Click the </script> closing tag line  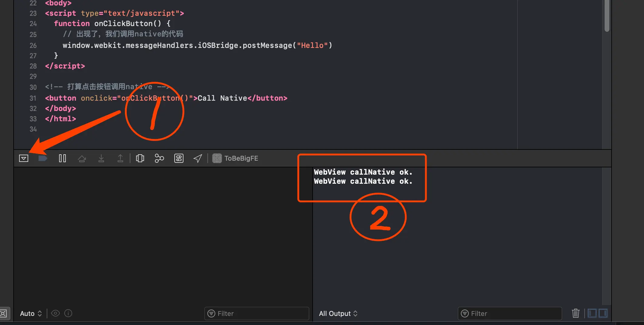tap(65, 66)
